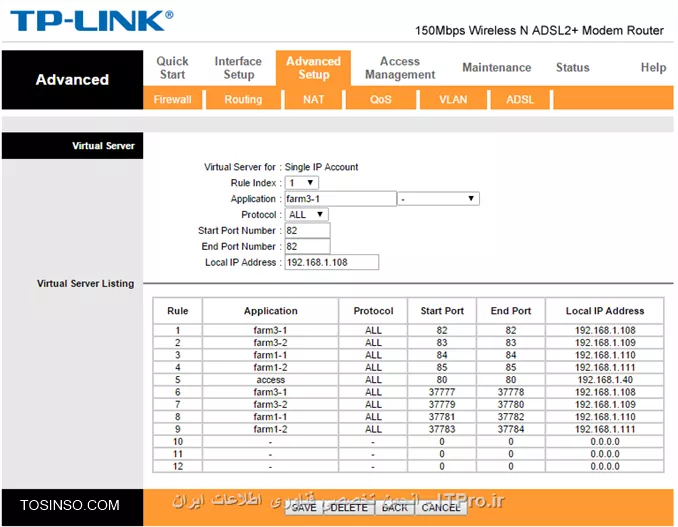The image size is (678, 527).
Task: Open the VLAN submenu
Action: 453,99
